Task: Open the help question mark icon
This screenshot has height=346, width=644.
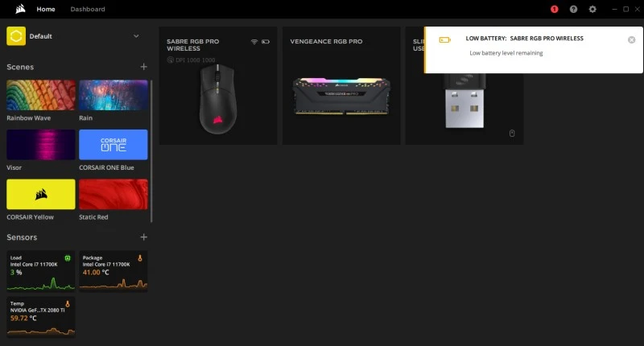Action: pyautogui.click(x=573, y=9)
